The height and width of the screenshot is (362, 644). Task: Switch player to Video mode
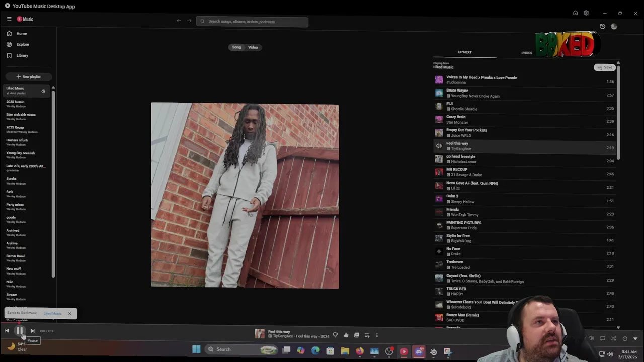(253, 47)
